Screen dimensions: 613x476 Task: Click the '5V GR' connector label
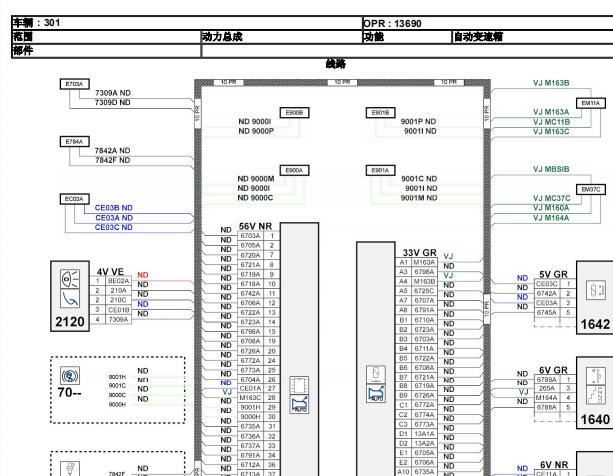[553, 274]
